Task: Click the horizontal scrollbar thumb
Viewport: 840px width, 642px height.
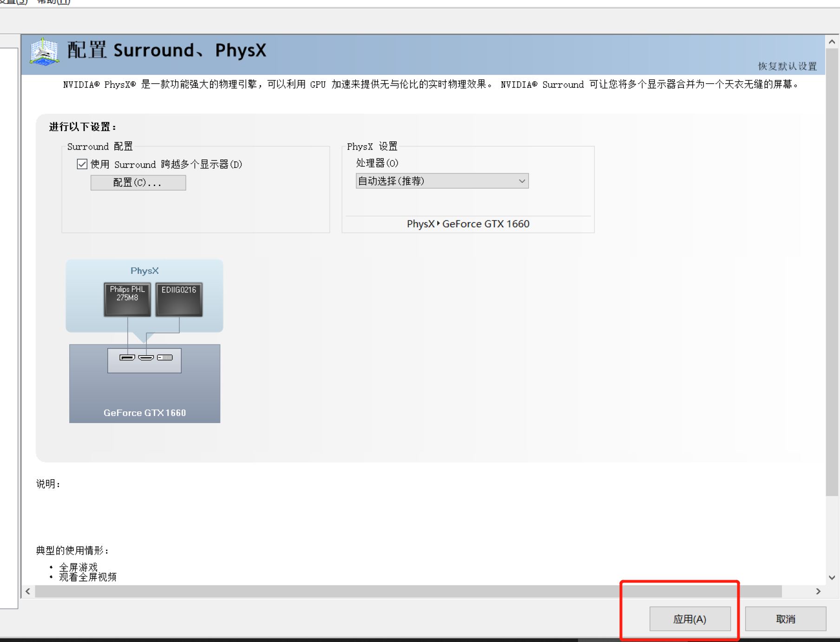Action: pyautogui.click(x=408, y=591)
